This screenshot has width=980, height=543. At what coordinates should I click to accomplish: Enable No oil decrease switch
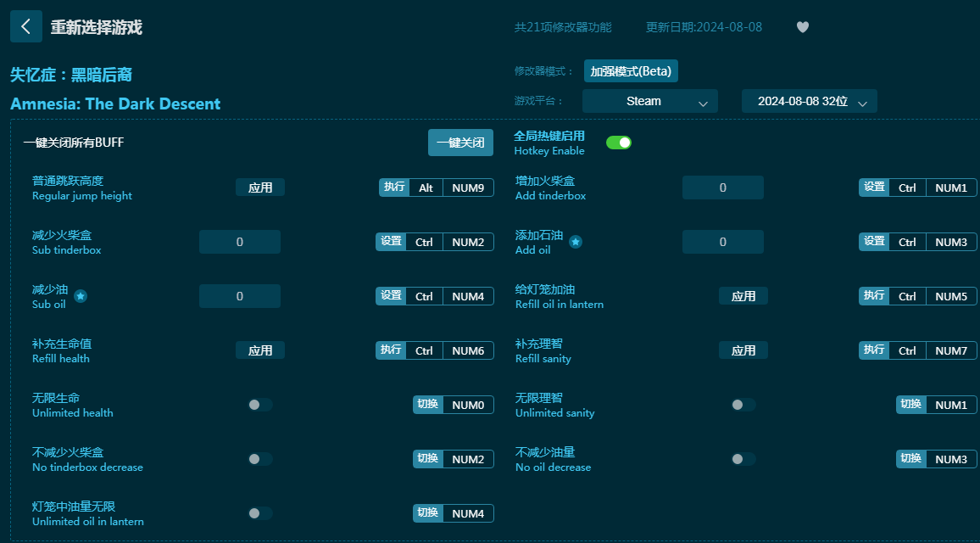[x=743, y=459]
